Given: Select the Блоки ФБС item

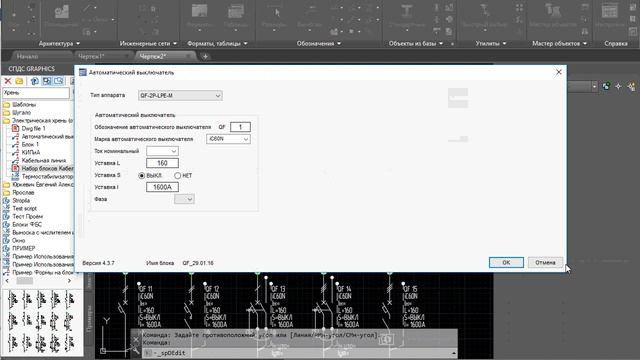Looking at the screenshot, I should [x=27, y=224].
